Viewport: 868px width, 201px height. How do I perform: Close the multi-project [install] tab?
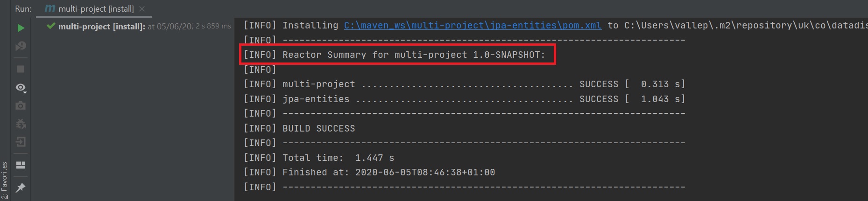(142, 9)
